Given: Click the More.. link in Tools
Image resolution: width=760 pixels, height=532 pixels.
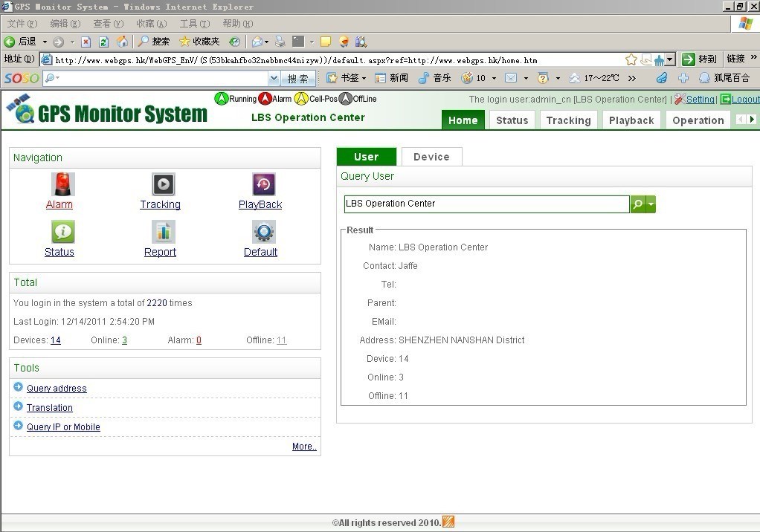Looking at the screenshot, I should tap(304, 447).
